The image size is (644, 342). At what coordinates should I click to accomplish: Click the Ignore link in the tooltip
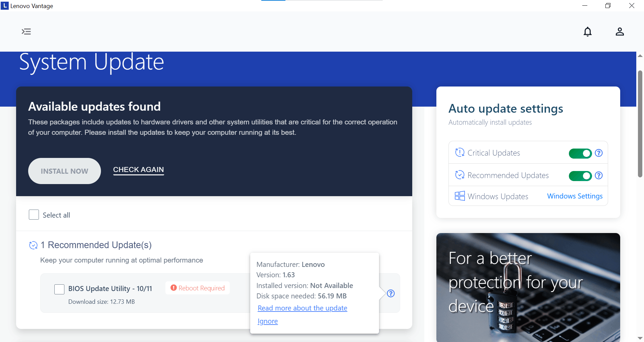[268, 321]
